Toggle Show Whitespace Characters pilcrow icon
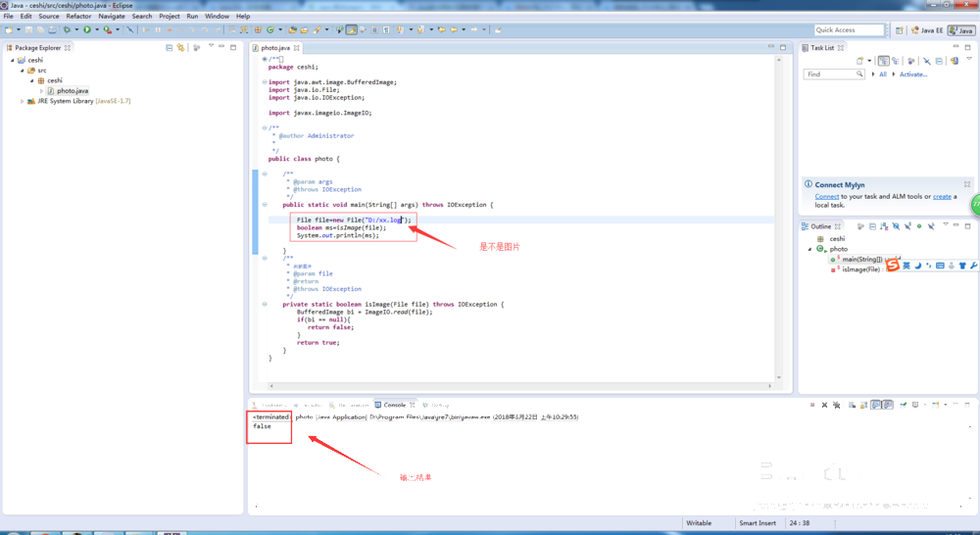 click(386, 29)
